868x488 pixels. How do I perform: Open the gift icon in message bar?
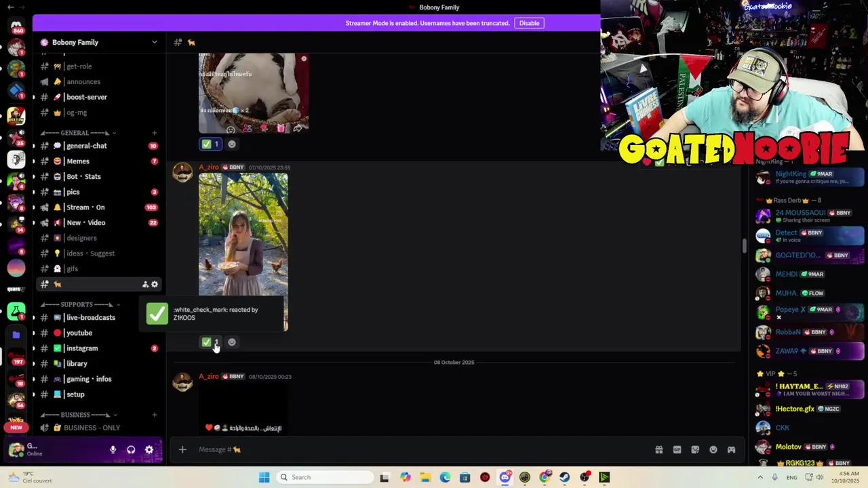(x=658, y=449)
